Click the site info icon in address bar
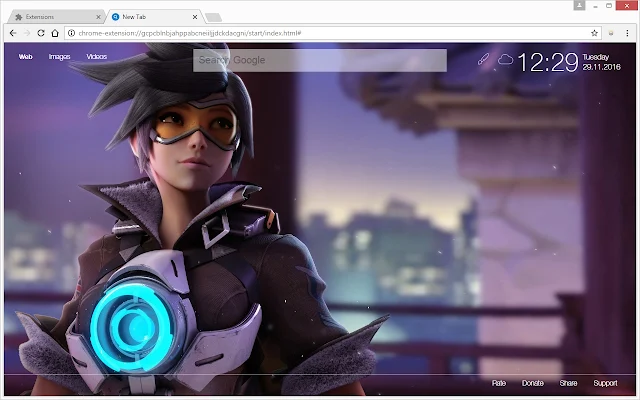The width and height of the screenshot is (640, 400). (x=71, y=33)
